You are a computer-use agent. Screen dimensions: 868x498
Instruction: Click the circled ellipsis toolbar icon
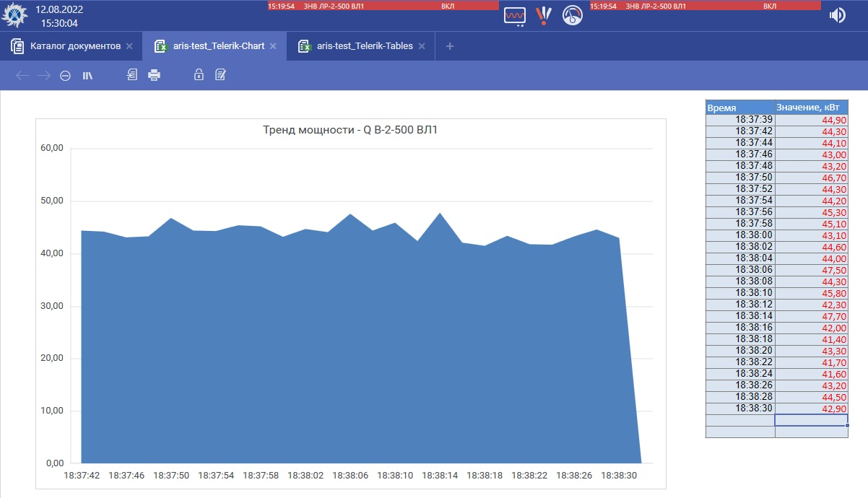pos(65,75)
